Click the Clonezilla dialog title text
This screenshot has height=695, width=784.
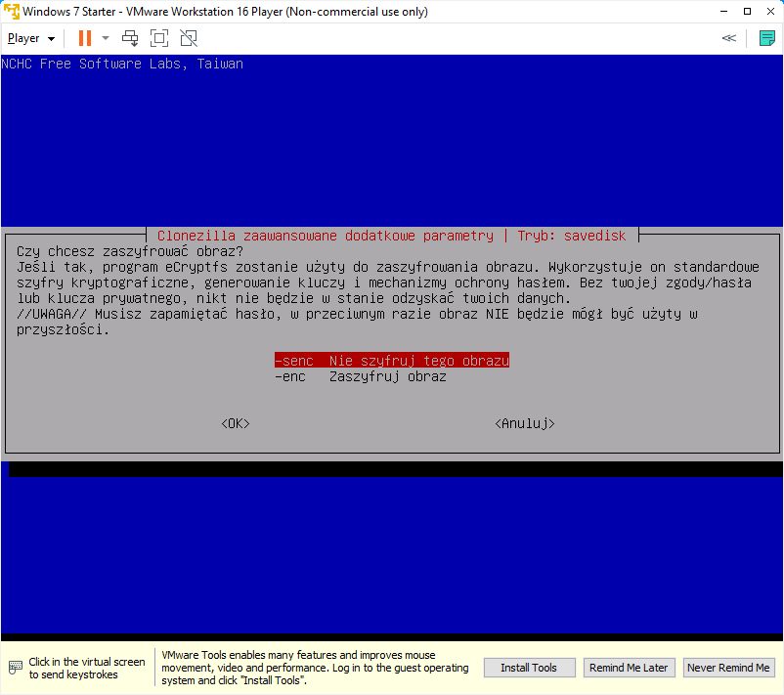pos(397,236)
